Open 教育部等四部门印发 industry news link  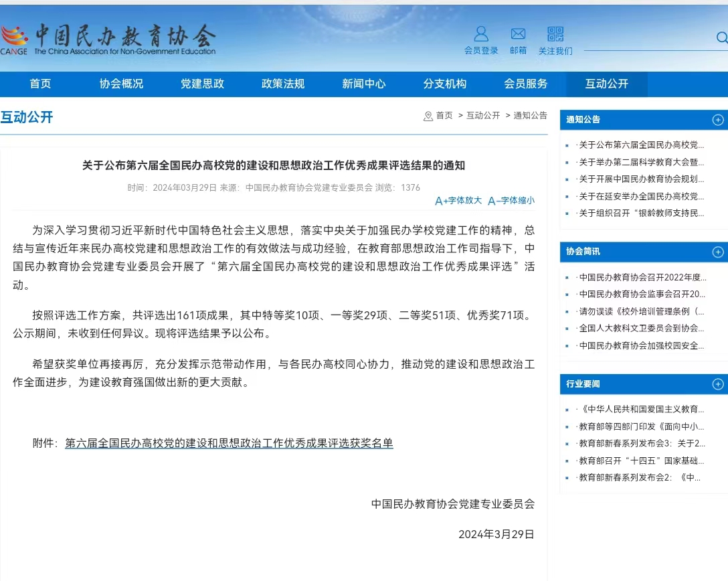tap(641, 426)
